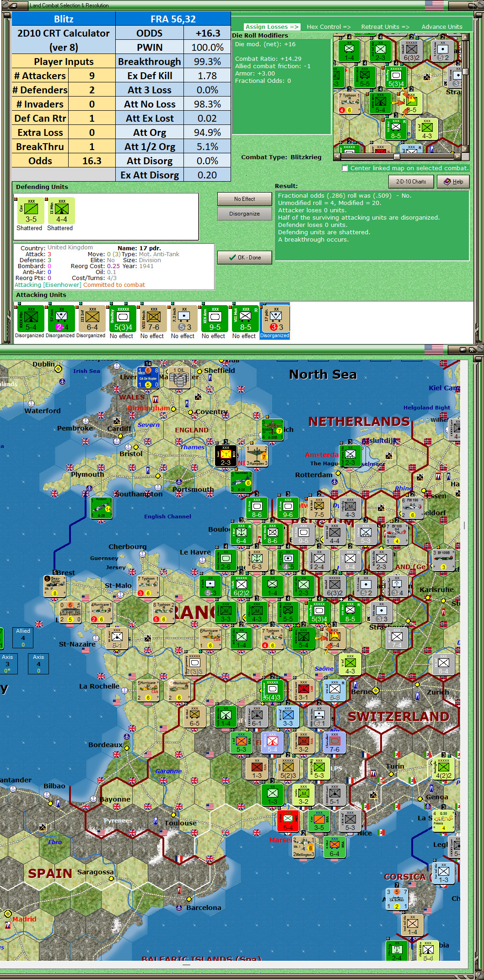Click the 6-4 BRA unit on main map
This screenshot has height=980, width=484.
pyautogui.click(x=334, y=847)
